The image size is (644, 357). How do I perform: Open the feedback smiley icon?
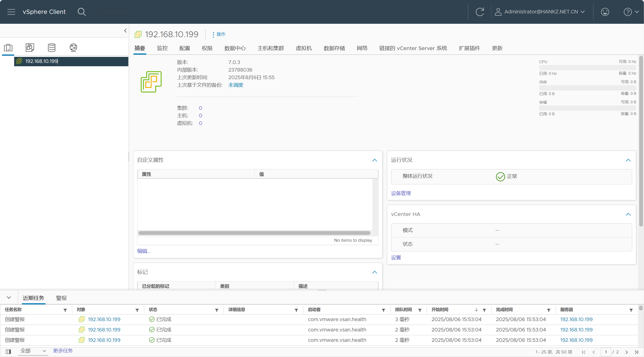tap(605, 12)
